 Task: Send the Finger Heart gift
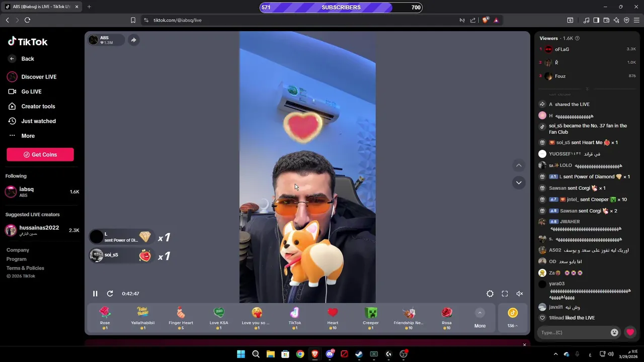pyautogui.click(x=181, y=318)
